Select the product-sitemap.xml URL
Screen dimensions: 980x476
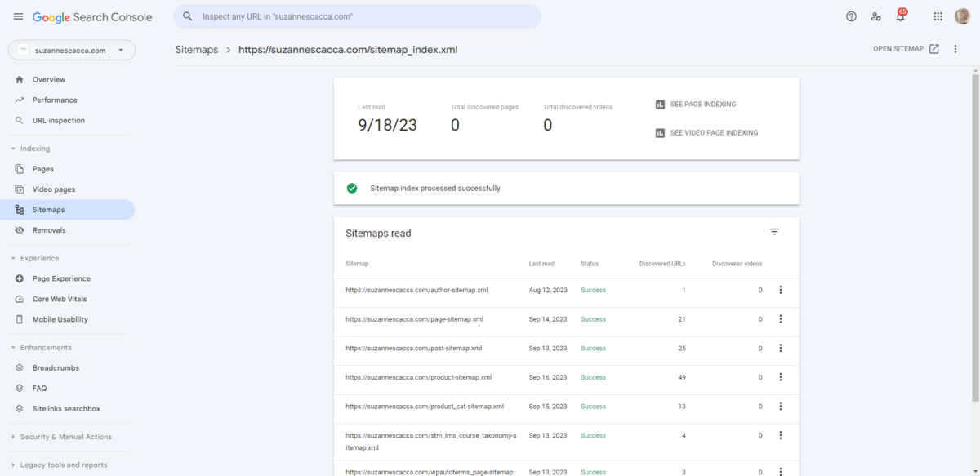pyautogui.click(x=418, y=377)
